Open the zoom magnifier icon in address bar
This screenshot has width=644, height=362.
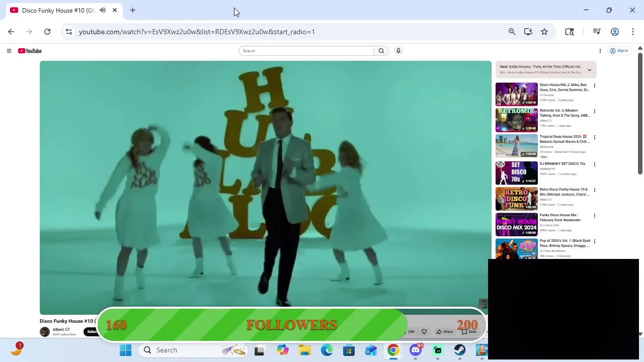click(512, 32)
